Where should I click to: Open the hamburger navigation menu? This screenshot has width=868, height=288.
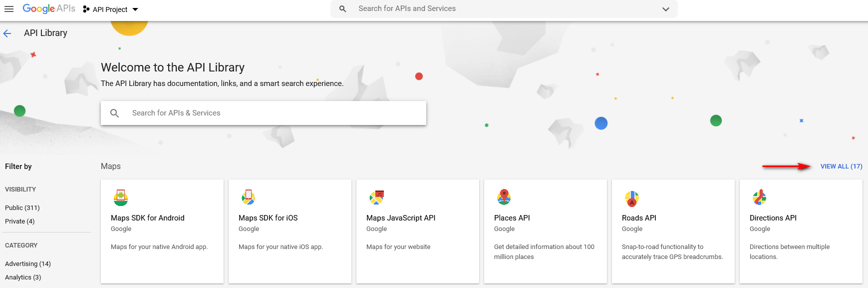(x=9, y=9)
